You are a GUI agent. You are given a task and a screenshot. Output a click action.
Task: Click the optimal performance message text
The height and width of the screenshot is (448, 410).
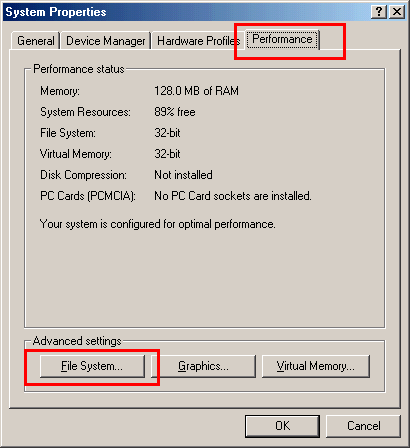click(158, 224)
